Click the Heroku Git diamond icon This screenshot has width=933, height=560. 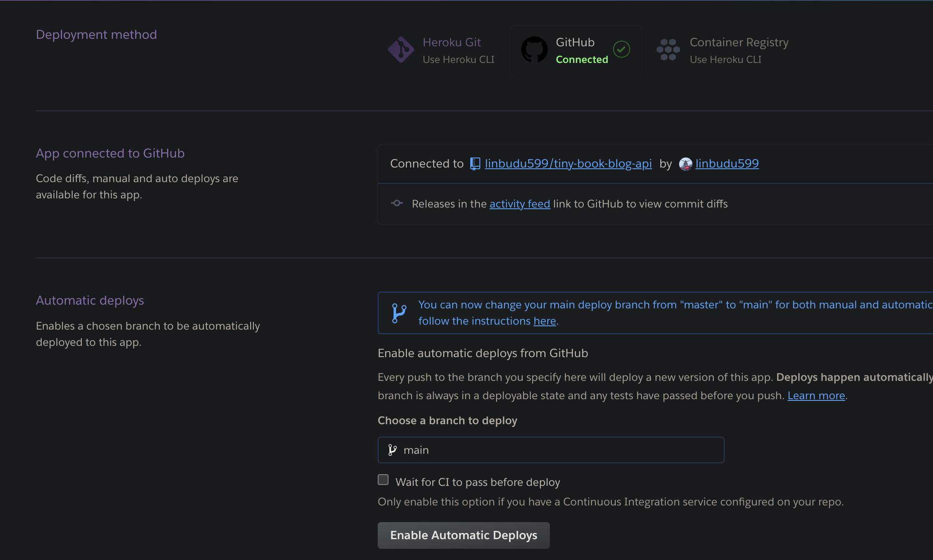point(401,50)
